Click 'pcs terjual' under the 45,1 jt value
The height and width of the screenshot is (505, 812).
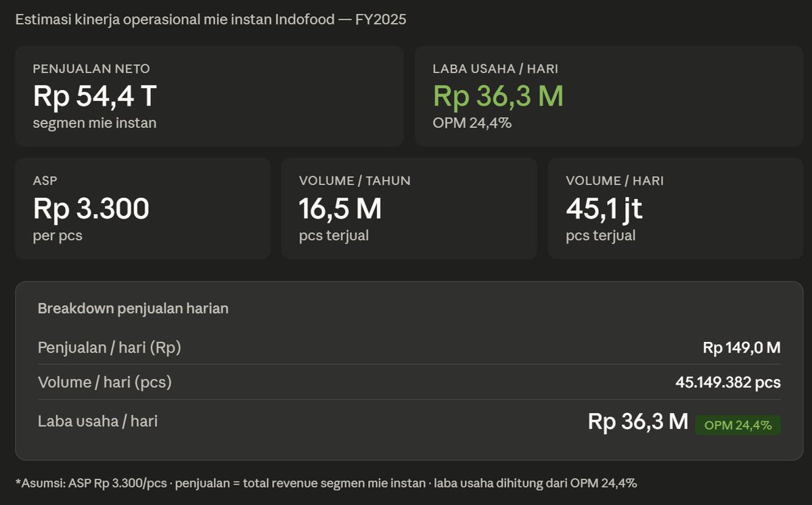[600, 236]
